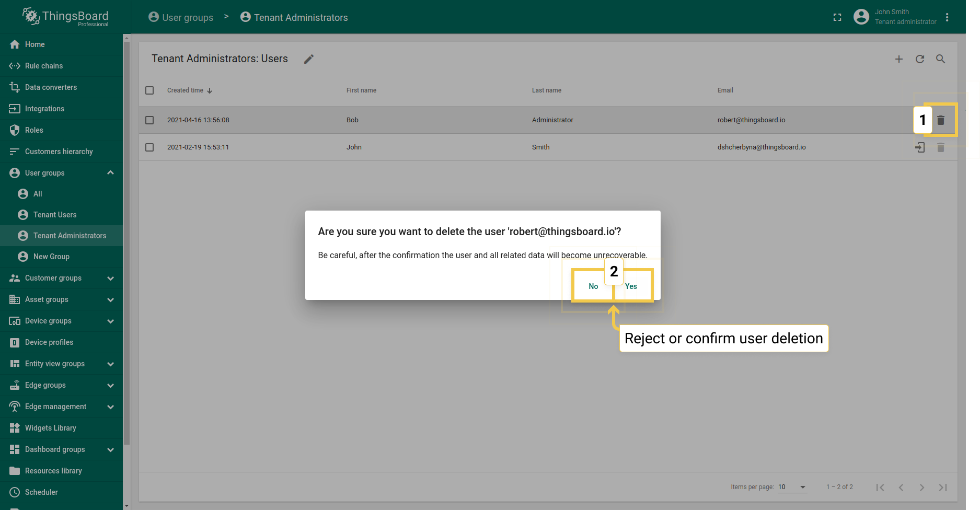Viewport: 980px width, 510px height.
Task: Sort by Last name column
Action: (547, 90)
